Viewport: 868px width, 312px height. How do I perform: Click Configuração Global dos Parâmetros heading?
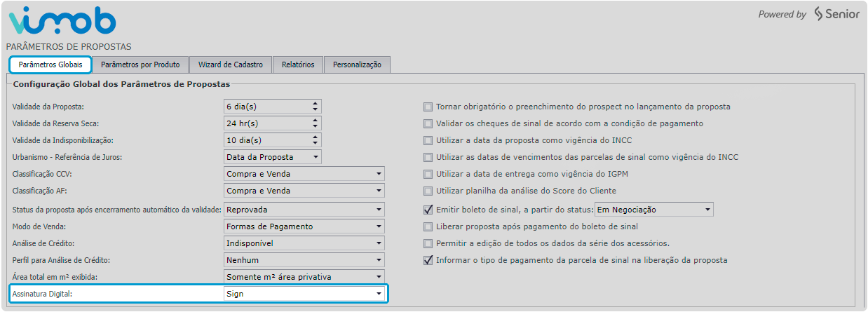(121, 84)
